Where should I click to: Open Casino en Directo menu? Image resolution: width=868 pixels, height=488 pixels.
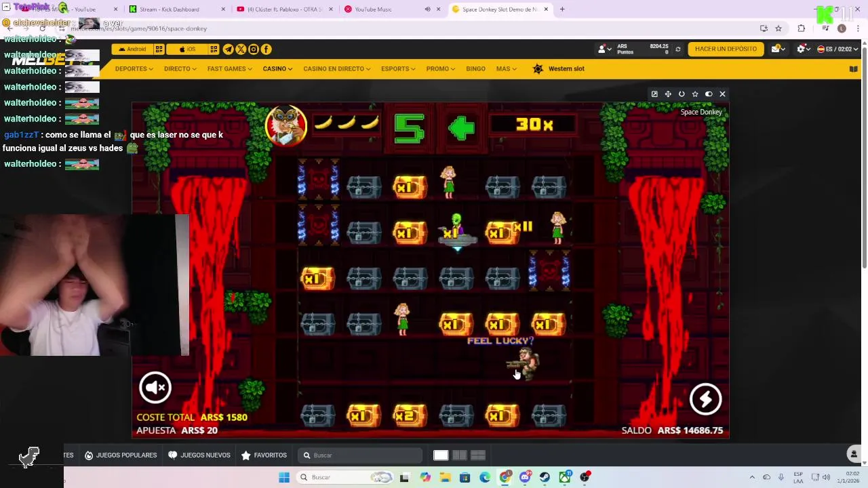pyautogui.click(x=336, y=68)
